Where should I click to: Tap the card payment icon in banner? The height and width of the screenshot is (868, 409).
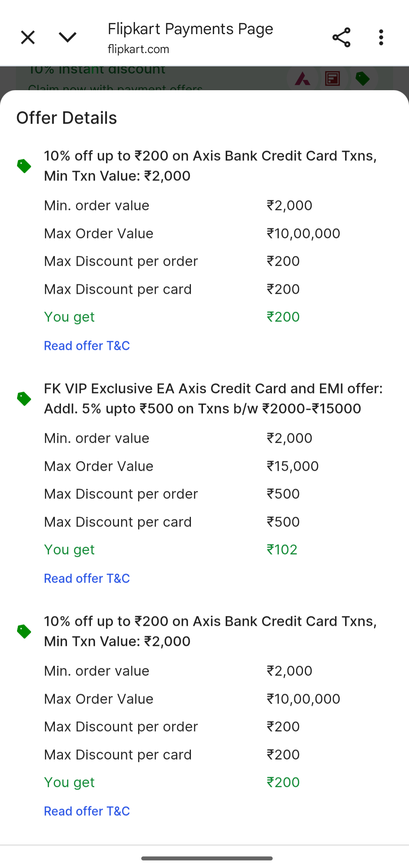pyautogui.click(x=333, y=79)
